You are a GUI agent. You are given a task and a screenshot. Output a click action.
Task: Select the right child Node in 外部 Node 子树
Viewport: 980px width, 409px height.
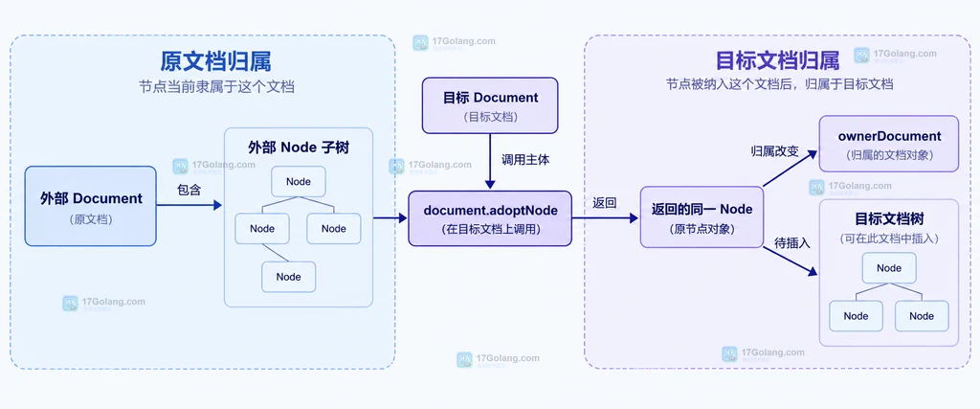click(x=334, y=228)
